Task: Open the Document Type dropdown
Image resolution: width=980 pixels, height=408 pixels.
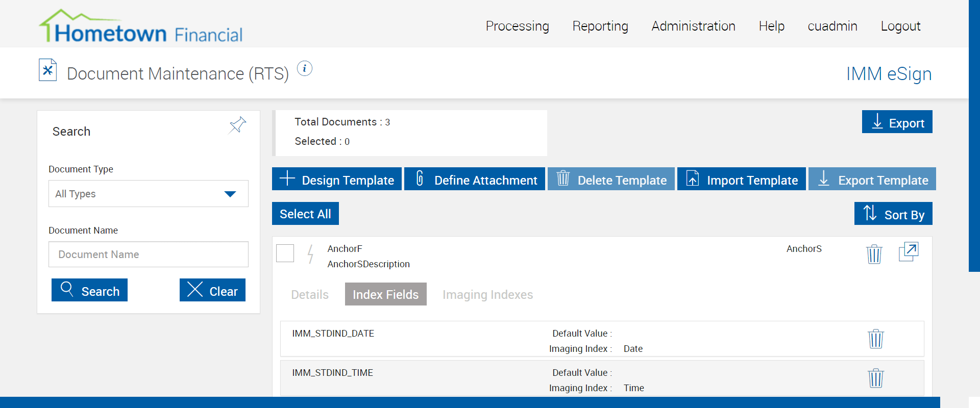Action: click(148, 194)
